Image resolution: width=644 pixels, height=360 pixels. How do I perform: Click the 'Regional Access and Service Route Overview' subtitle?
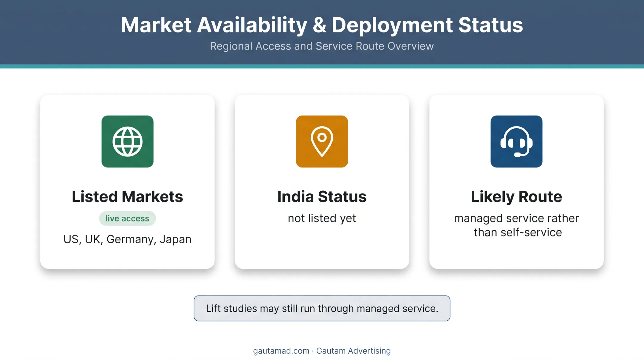(x=322, y=46)
